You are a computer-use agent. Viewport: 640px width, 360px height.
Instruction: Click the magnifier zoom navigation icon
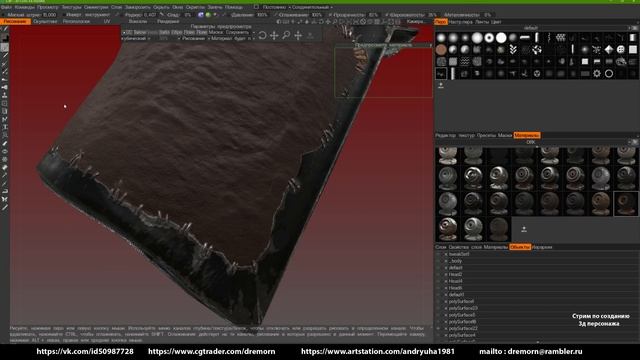[286, 36]
